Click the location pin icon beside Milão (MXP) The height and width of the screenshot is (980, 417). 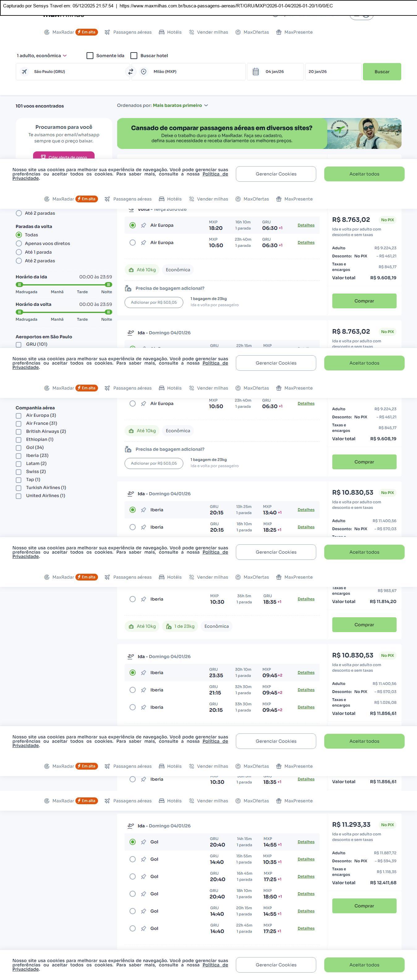click(143, 71)
